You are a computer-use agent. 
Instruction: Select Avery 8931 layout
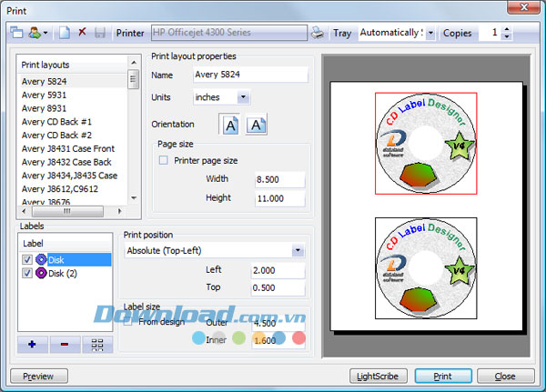coord(73,108)
